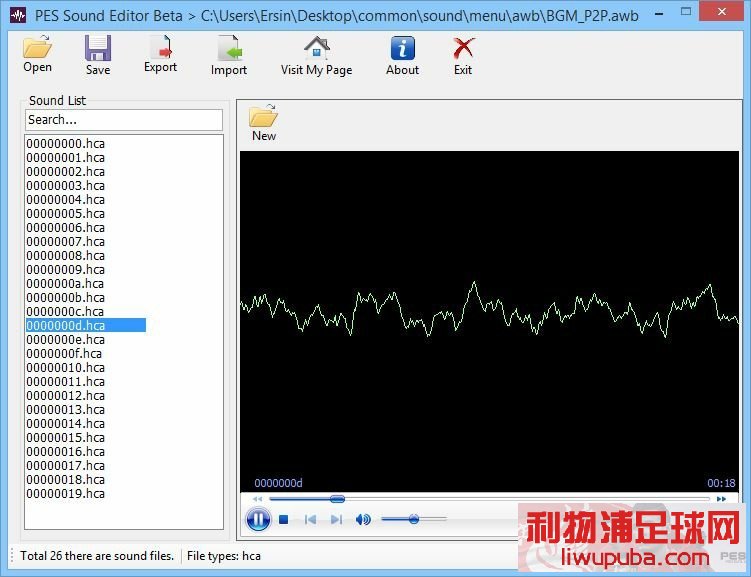Select 00000007.hca in sound list
The height and width of the screenshot is (577, 751).
(x=66, y=241)
